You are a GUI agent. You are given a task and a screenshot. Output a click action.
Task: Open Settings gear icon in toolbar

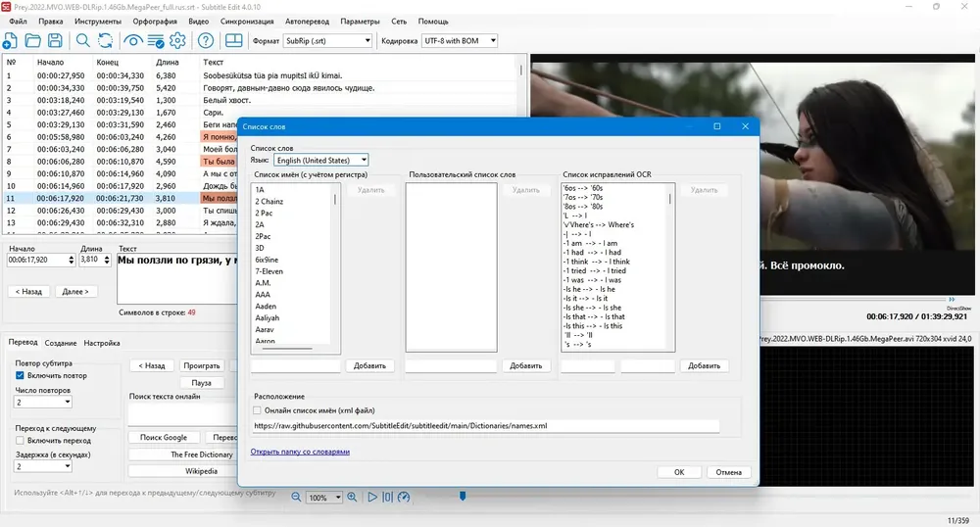(x=177, y=41)
